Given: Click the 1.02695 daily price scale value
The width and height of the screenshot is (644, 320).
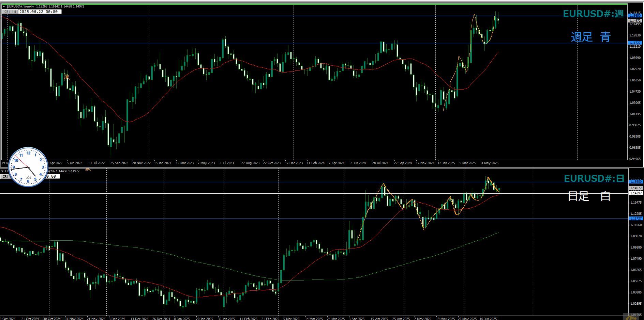Looking at the screenshot, I should pyautogui.click(x=636, y=304).
